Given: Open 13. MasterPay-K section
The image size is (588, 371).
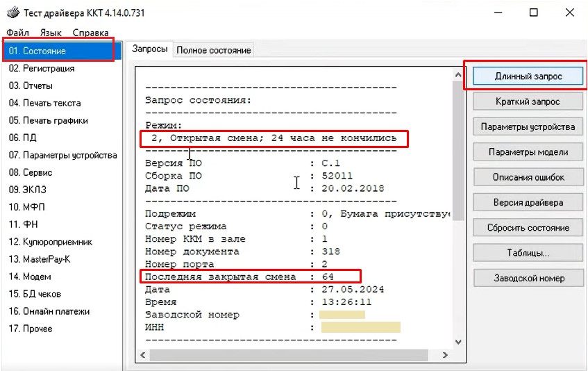Looking at the screenshot, I should click(x=40, y=259).
